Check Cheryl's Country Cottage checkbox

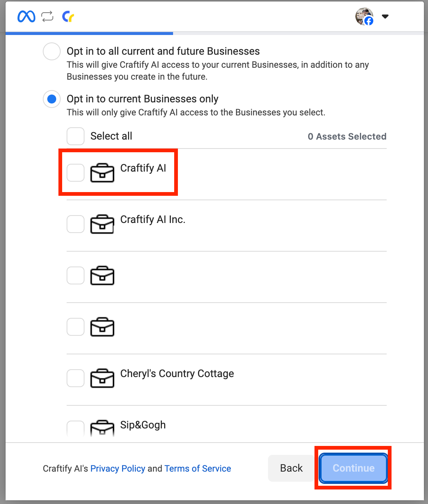[76, 378]
